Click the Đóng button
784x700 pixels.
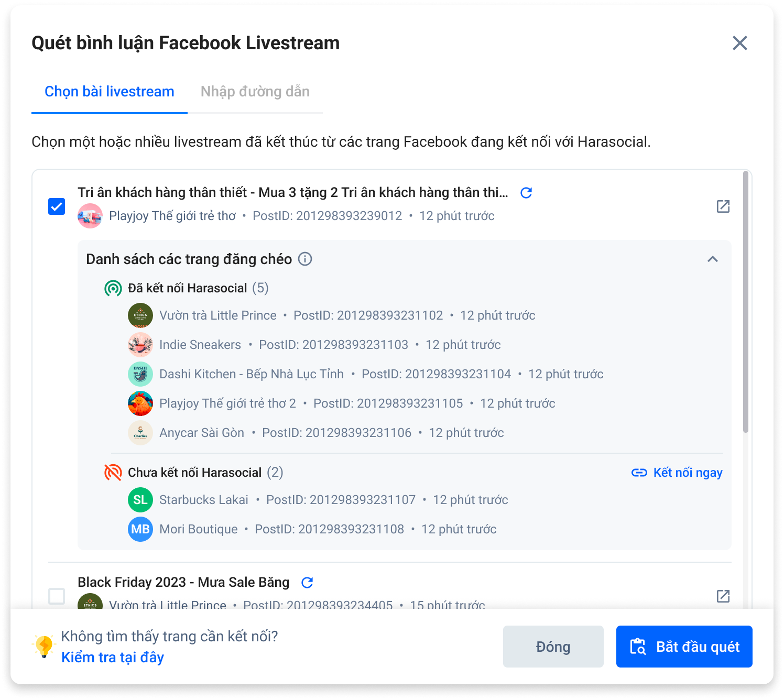[x=553, y=647]
